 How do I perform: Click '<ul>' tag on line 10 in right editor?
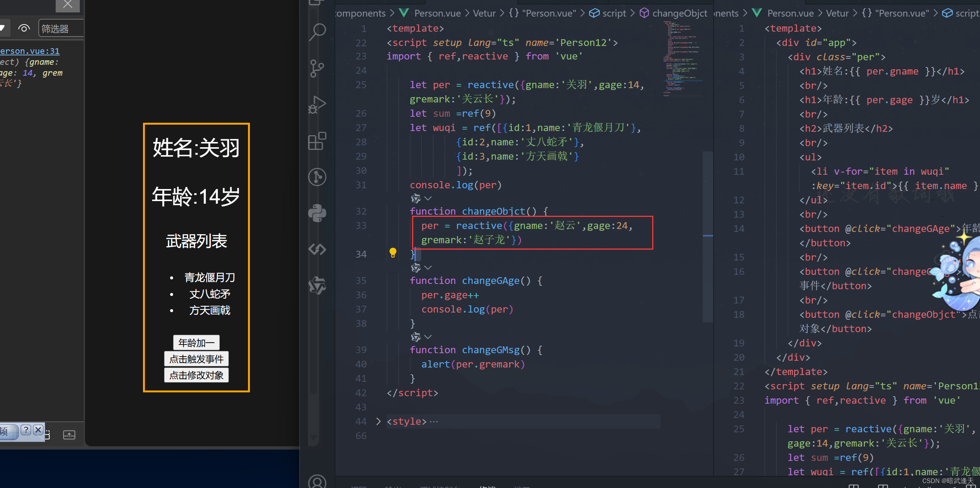click(810, 157)
